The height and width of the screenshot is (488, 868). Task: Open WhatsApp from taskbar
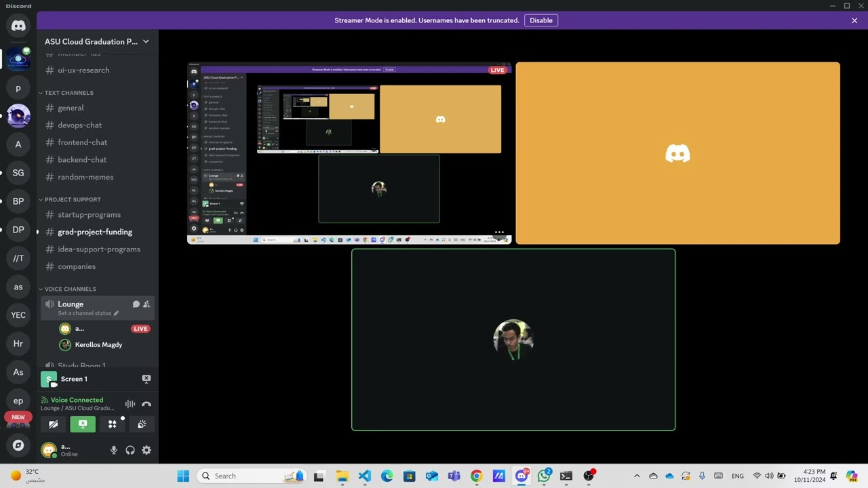(544, 476)
